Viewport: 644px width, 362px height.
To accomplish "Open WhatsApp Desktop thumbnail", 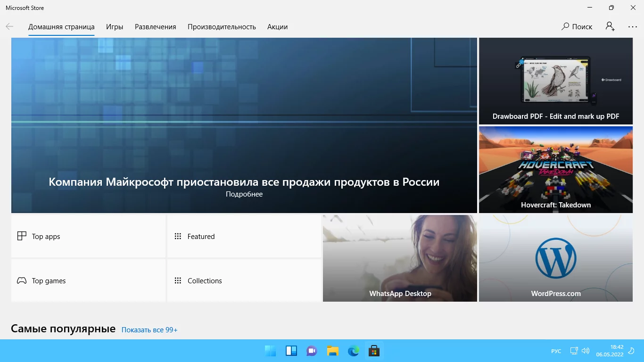I will [x=400, y=258].
